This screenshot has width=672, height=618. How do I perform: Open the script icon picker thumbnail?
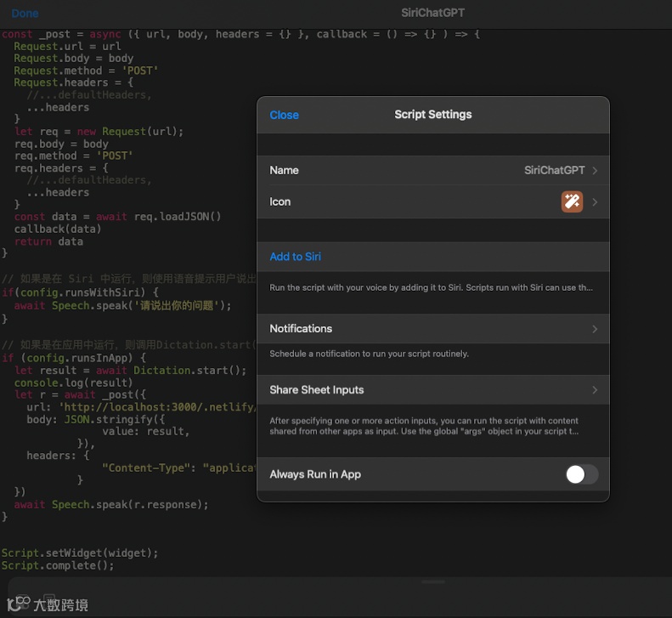tap(572, 201)
